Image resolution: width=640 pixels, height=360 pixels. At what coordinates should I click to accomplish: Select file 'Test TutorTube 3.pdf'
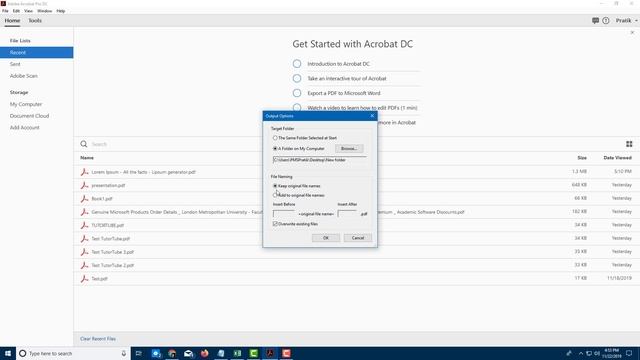pos(113,252)
